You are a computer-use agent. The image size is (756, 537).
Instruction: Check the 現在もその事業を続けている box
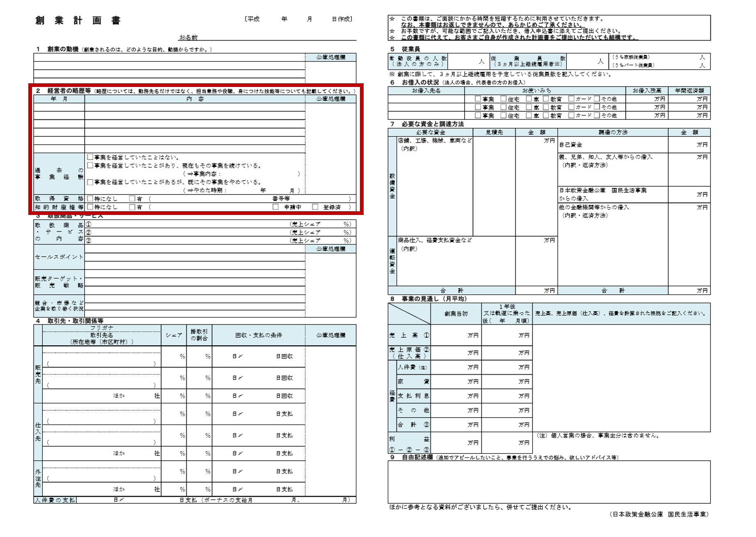coord(90,165)
